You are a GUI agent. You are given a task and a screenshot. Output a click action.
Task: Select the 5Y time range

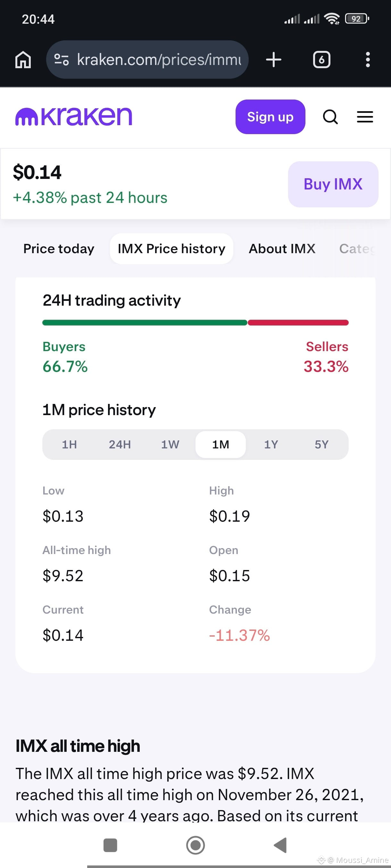(x=321, y=445)
